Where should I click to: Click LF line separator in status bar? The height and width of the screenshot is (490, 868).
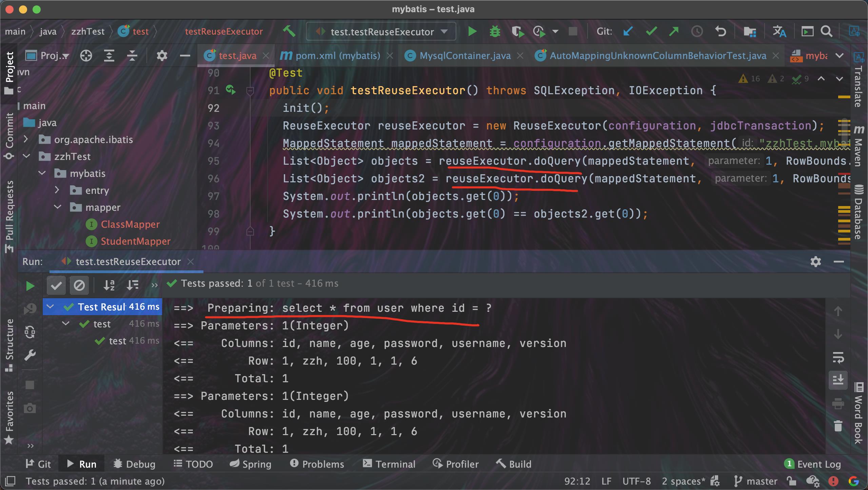[606, 481]
